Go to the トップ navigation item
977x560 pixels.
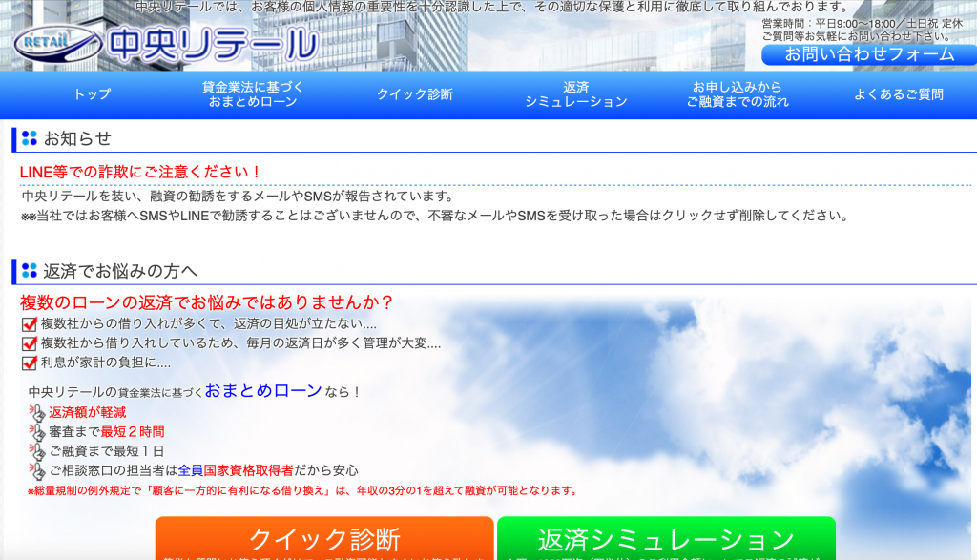tap(92, 94)
